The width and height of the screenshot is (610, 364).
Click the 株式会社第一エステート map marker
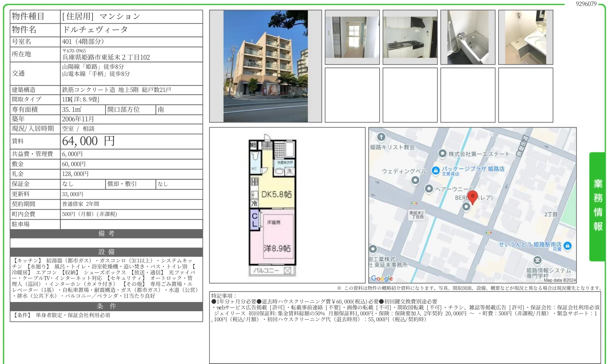pyautogui.click(x=442, y=153)
